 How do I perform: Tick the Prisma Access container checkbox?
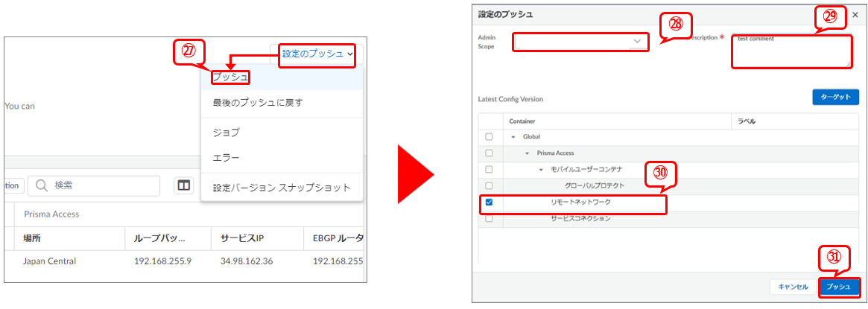489,153
